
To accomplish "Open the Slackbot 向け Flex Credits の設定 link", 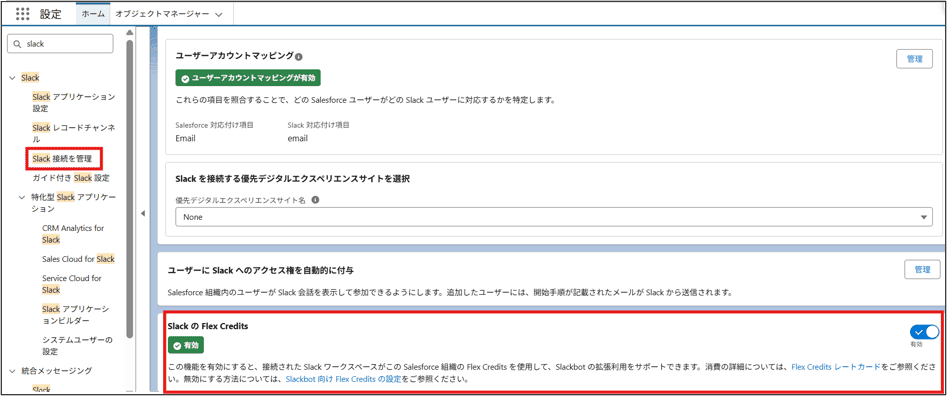I will click(x=343, y=380).
